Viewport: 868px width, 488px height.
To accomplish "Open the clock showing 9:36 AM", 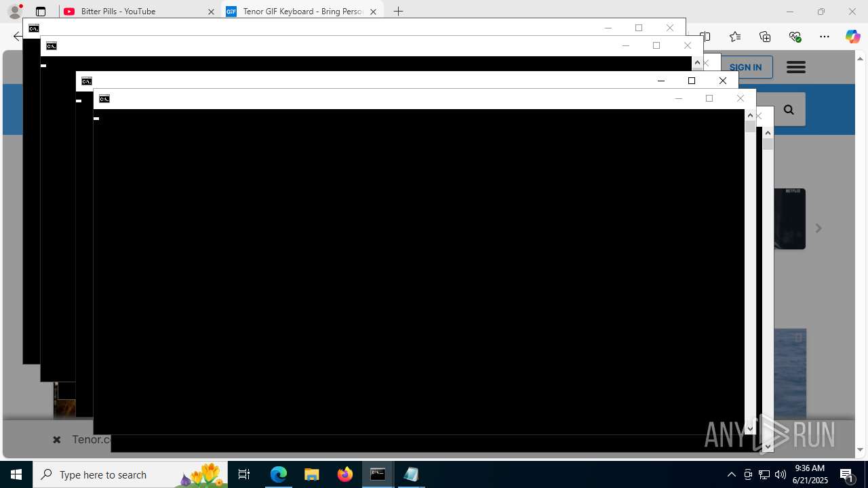I will [x=810, y=474].
